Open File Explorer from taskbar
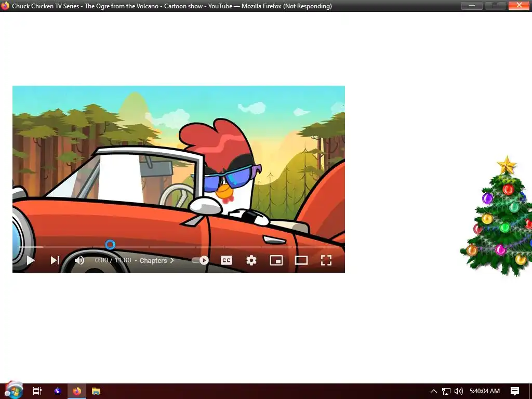Screen dimensions: 532x399 [96, 391]
